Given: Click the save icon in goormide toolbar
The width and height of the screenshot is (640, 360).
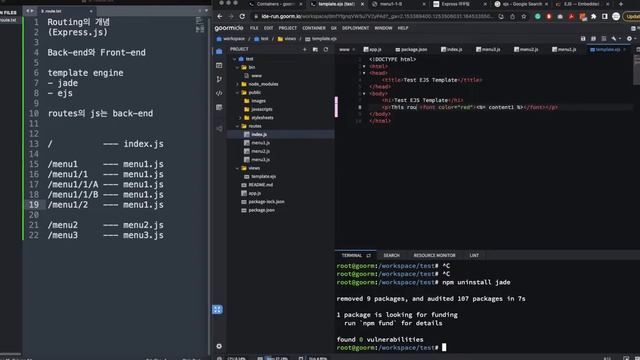Looking at the screenshot, I should coord(583,38).
